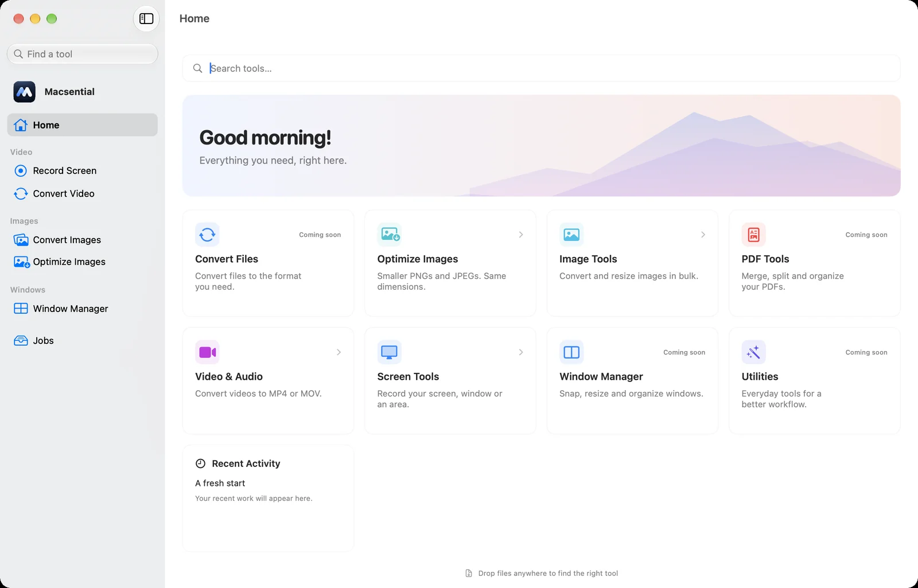Click the Convert Files card icon
Image resolution: width=918 pixels, height=588 pixels.
pos(207,235)
